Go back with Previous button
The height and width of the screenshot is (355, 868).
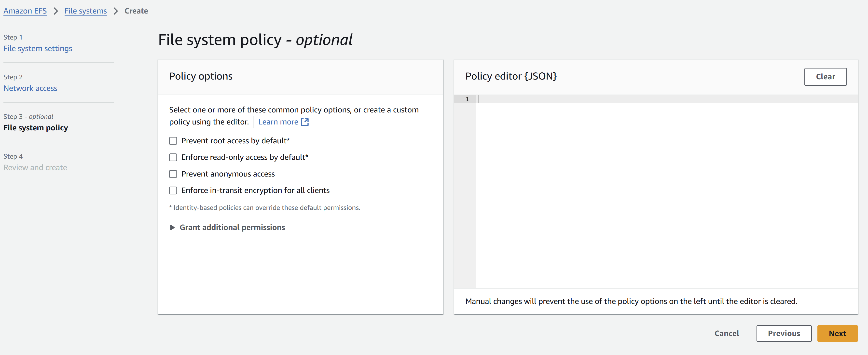click(784, 333)
